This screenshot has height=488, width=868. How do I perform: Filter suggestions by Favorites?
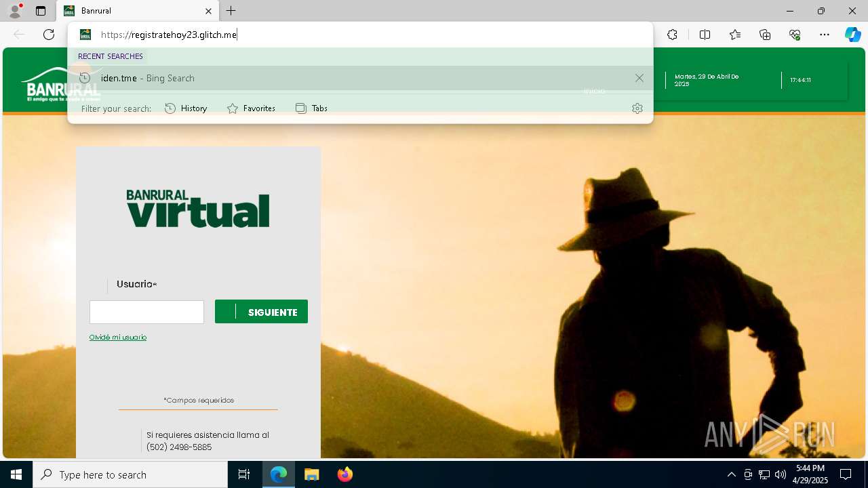(251, 108)
